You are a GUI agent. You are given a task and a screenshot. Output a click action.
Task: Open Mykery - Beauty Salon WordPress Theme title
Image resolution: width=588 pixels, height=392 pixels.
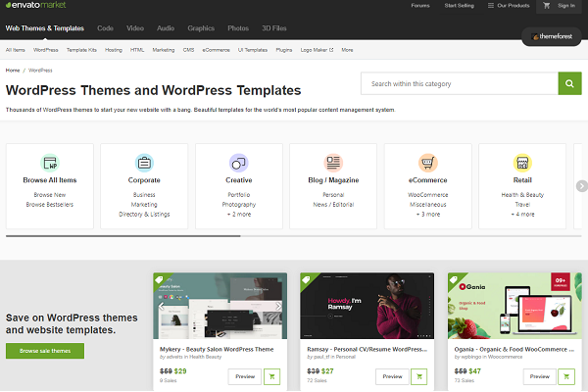217,349
